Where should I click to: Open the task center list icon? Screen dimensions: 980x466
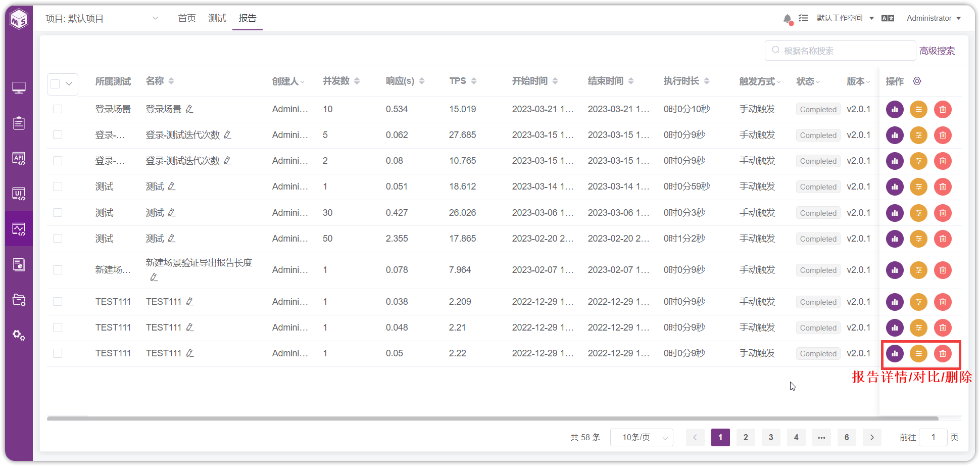click(x=803, y=18)
